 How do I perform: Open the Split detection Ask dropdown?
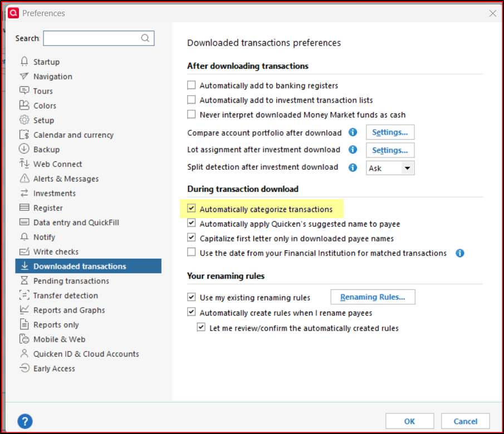click(390, 168)
